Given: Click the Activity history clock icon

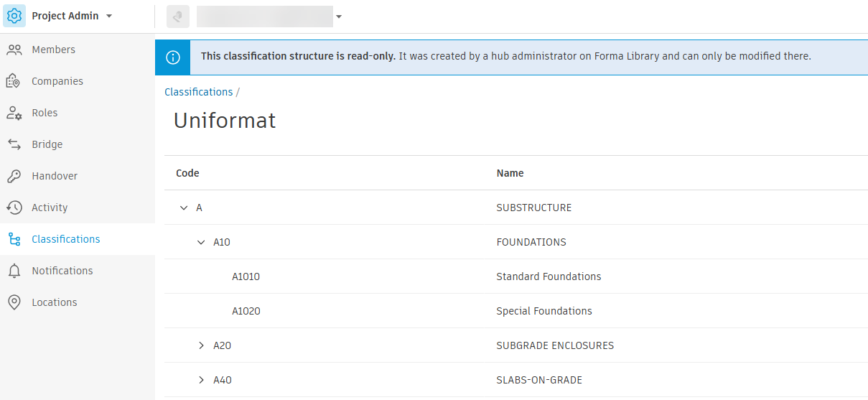Looking at the screenshot, I should [x=14, y=208].
